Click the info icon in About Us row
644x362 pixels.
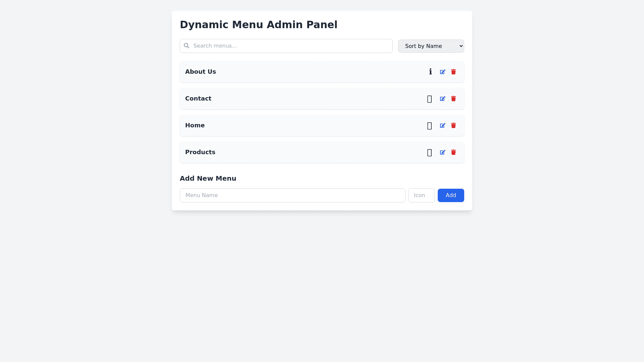(x=430, y=72)
